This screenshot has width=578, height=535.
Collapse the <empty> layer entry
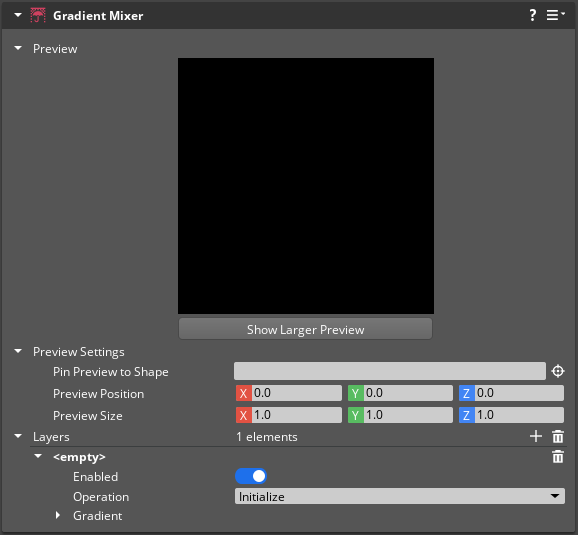coord(38,456)
